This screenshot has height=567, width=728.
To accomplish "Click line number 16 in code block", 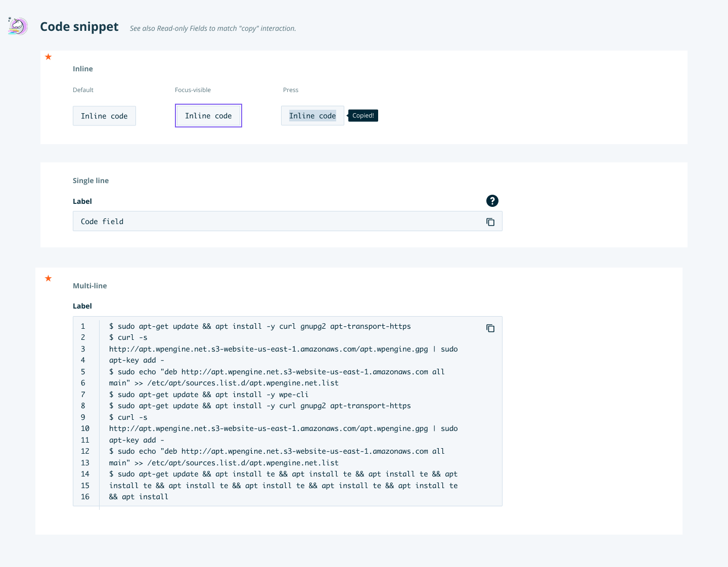I will tap(85, 497).
